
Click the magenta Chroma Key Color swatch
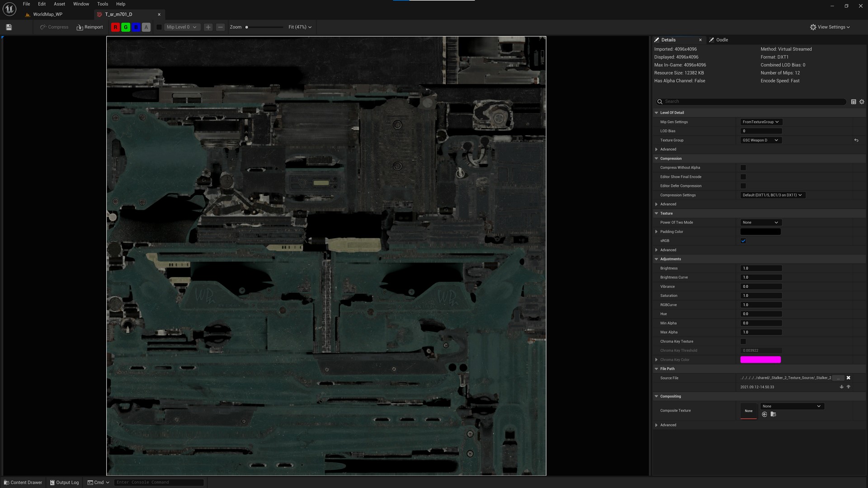(760, 360)
